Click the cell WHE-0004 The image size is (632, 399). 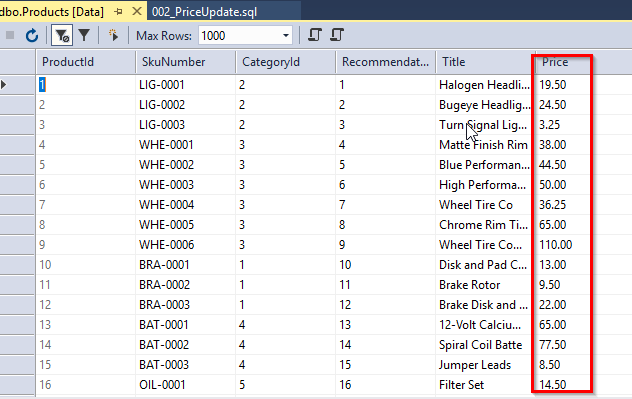[x=185, y=205]
